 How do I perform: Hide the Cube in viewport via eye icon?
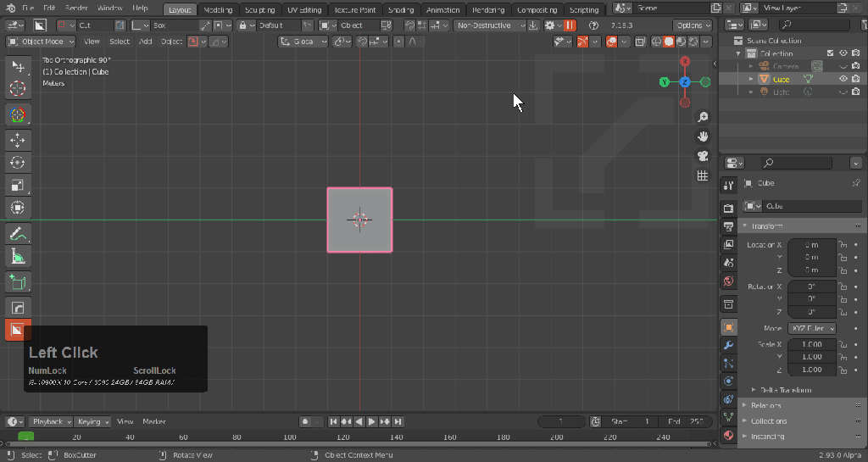click(x=843, y=79)
